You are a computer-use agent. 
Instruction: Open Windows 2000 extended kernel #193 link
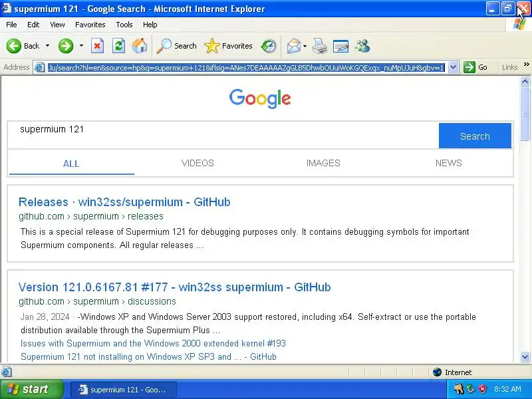tap(153, 343)
